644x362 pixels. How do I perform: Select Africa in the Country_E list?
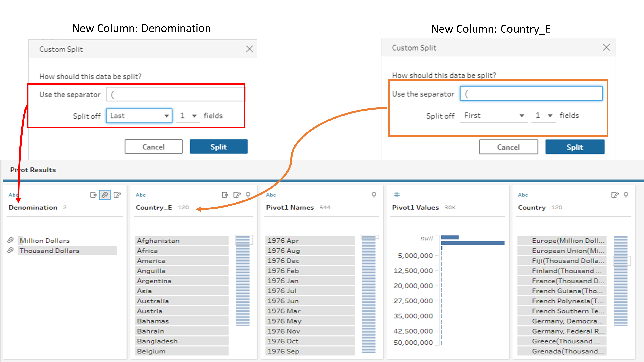(182, 250)
